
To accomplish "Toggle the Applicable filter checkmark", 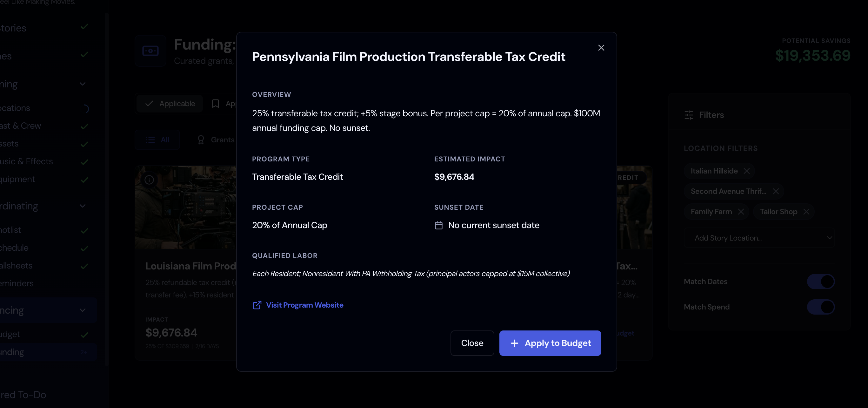I will [x=149, y=104].
